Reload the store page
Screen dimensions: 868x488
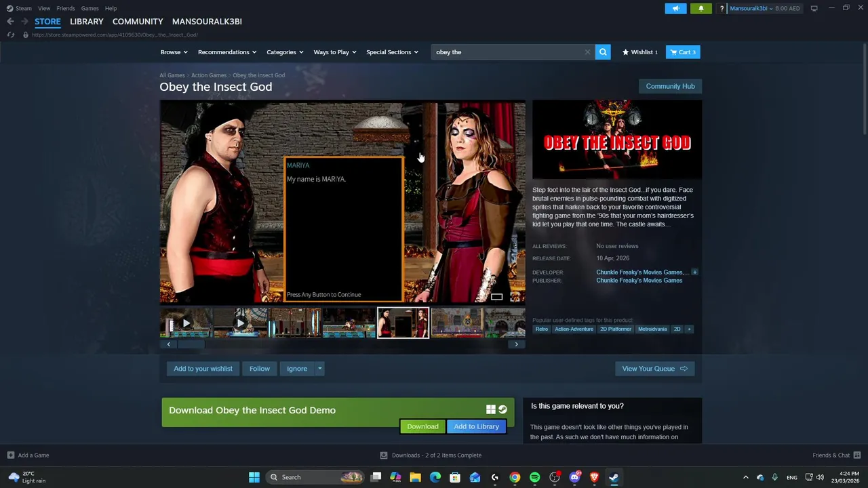point(10,35)
